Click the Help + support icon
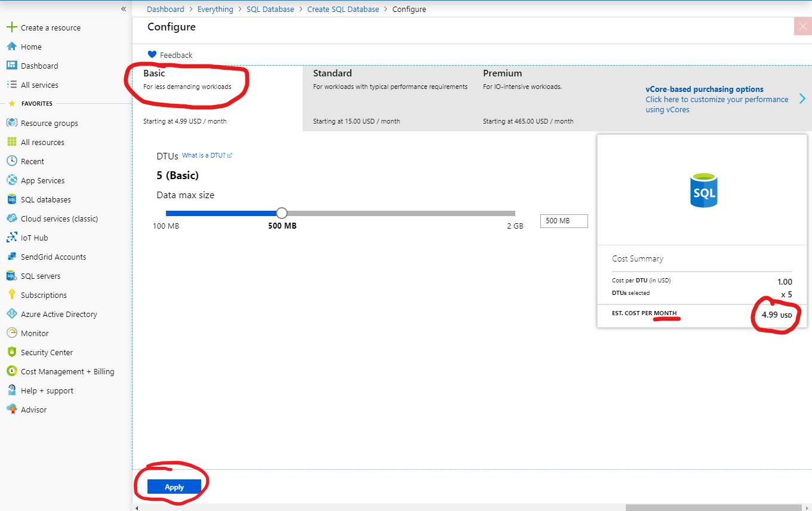This screenshot has width=812, height=511. 11,390
